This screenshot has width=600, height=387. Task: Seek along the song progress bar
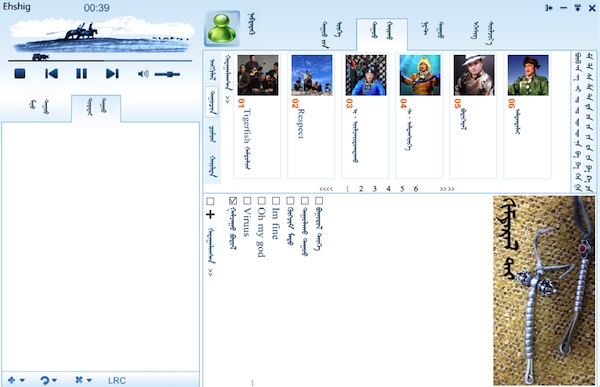click(x=100, y=60)
